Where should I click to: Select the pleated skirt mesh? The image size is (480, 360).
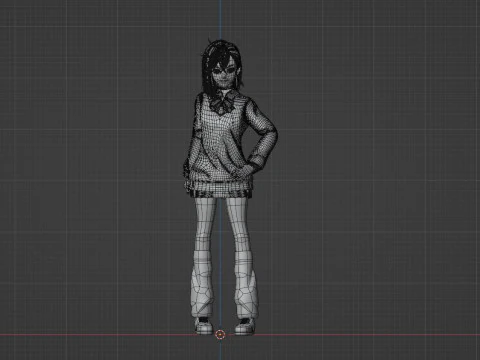221,193
